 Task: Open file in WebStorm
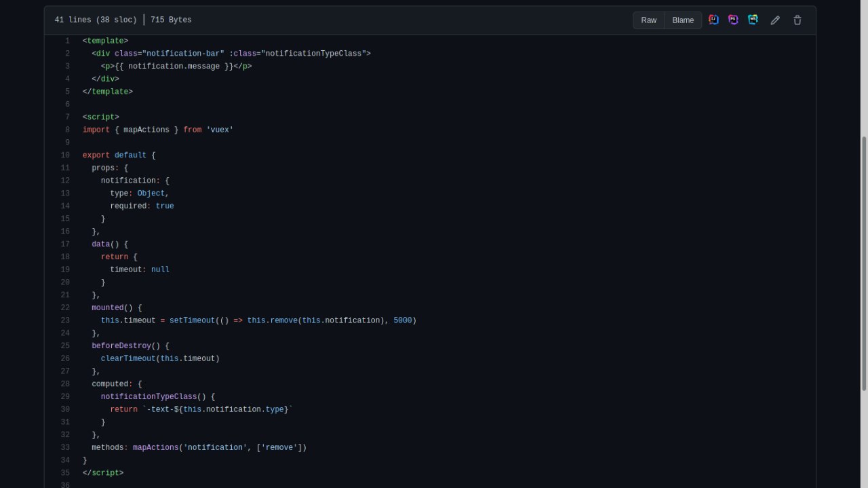(x=753, y=20)
